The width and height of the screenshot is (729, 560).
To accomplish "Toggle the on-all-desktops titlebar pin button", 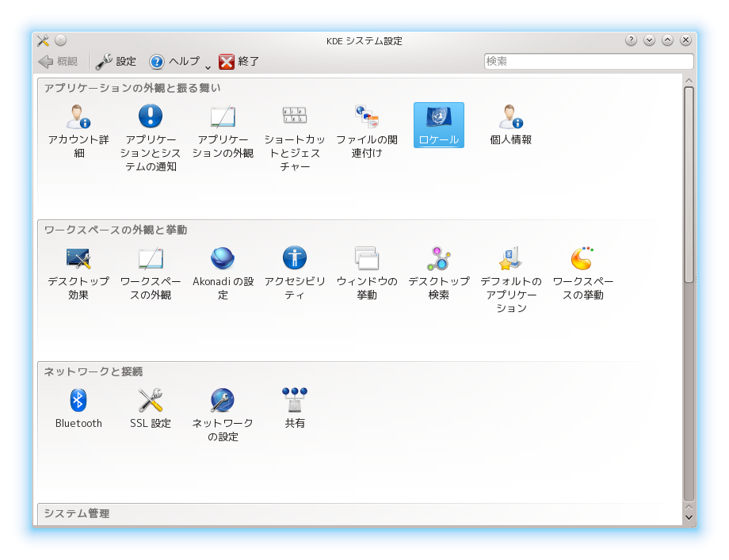I will coord(61,40).
